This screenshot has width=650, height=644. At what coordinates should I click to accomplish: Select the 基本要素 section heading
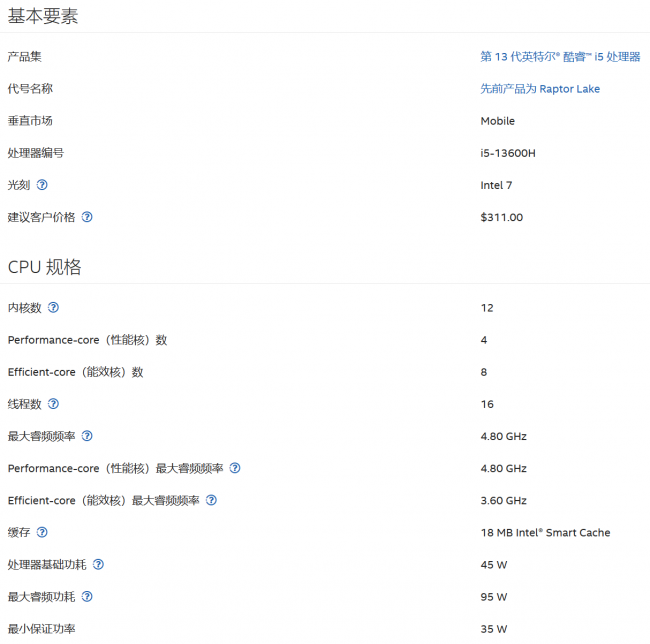coord(43,16)
